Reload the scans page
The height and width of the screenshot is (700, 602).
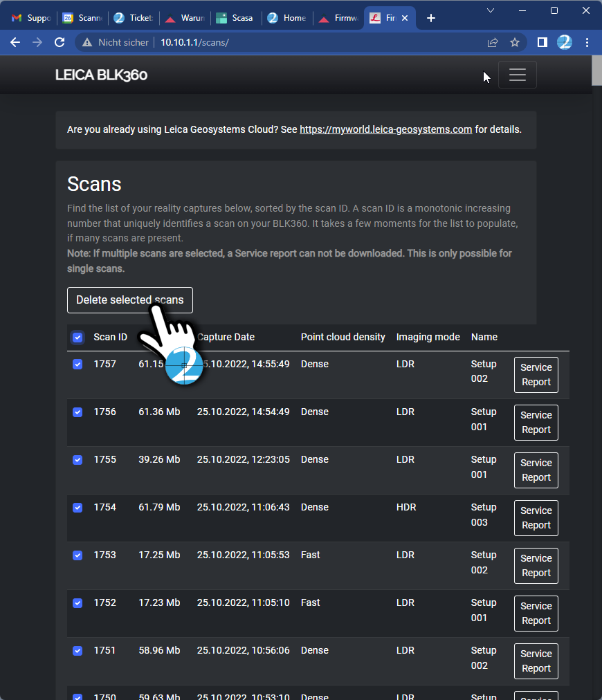click(x=60, y=42)
